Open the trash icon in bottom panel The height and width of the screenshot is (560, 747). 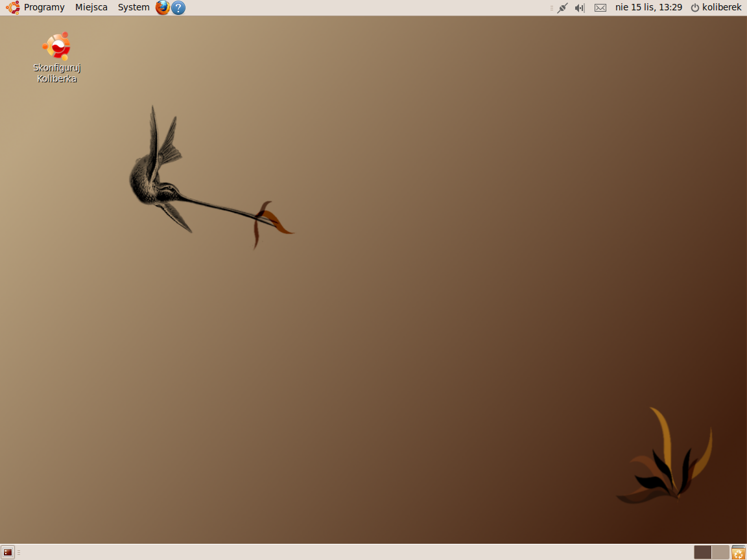(x=739, y=552)
